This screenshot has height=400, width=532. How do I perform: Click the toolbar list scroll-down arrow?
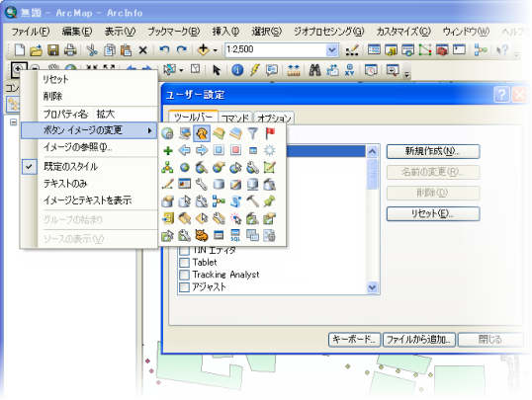coord(372,287)
